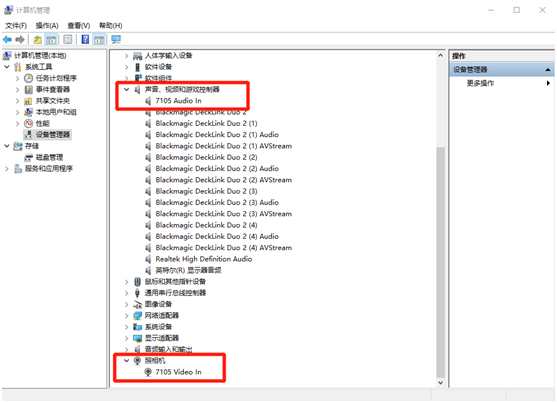
Task: Select Realtek High Definition Audio device
Action: point(204,259)
